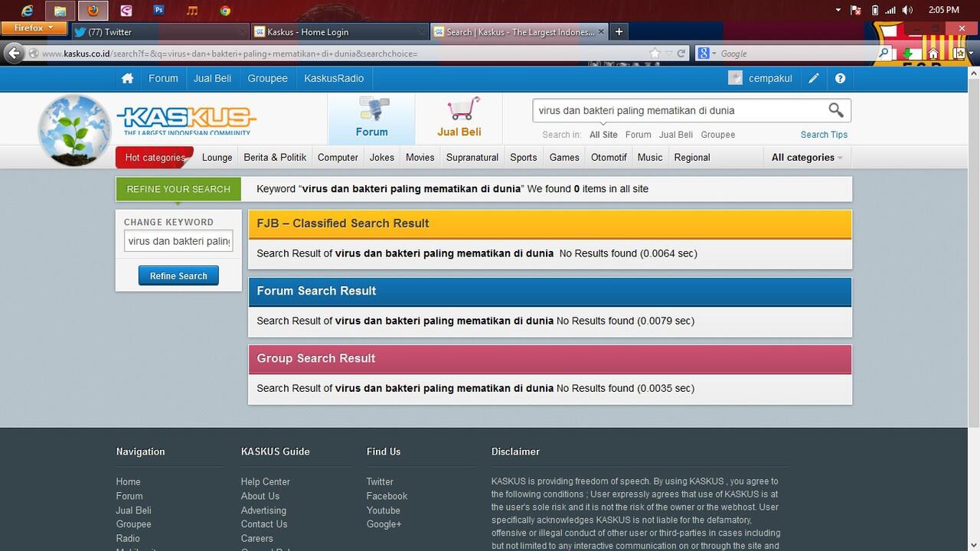Open the Berita & Politik category
This screenshot has width=980, height=551.
point(275,157)
